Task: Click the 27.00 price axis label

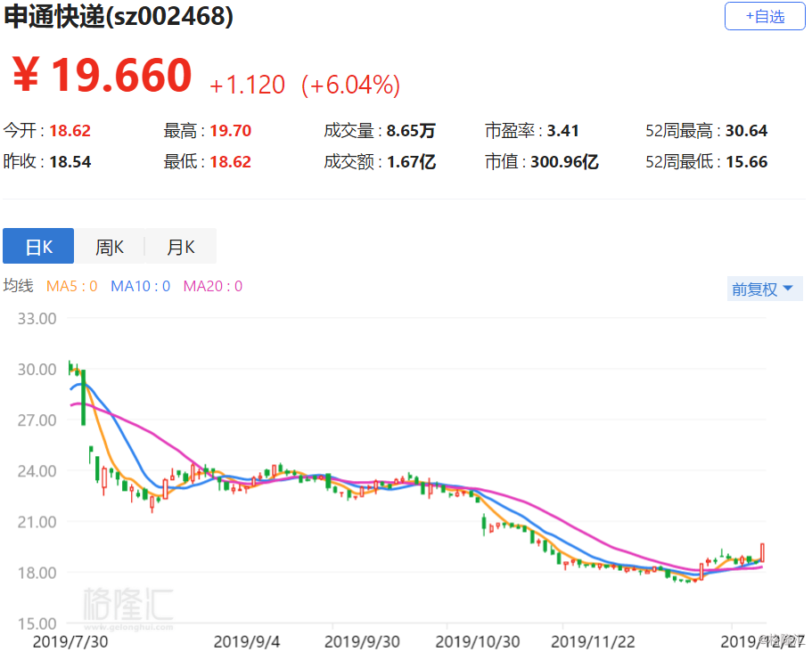Action: [37, 420]
